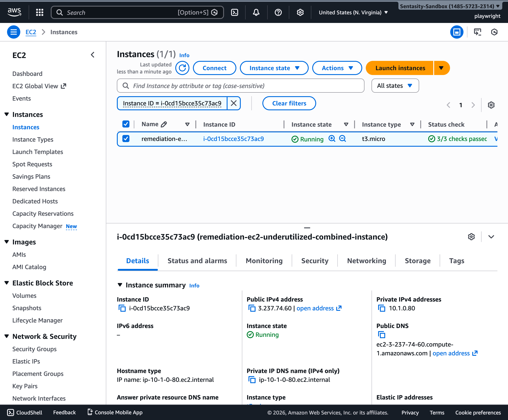
Task: Uncheck the remediation-e... instance row
Action: 126,139
